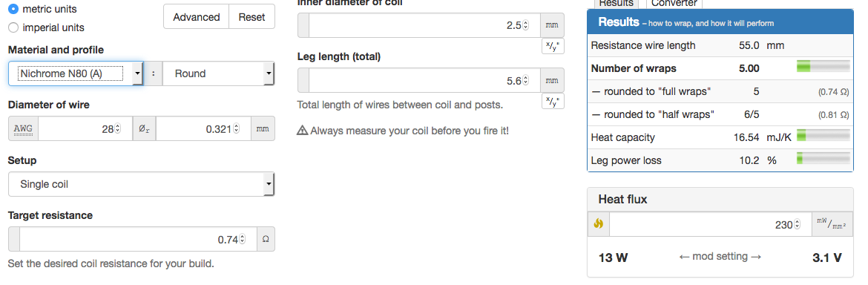
Task: Click the ohm symbol beside target resistance
Action: click(x=266, y=240)
